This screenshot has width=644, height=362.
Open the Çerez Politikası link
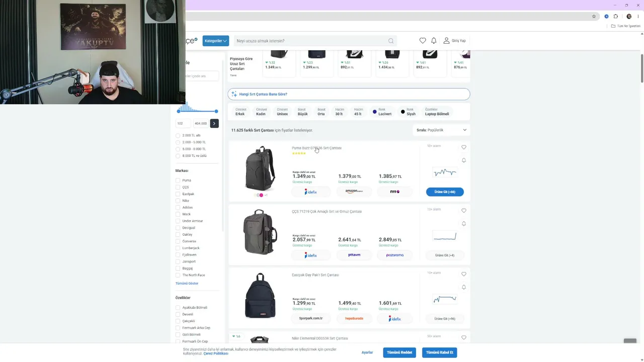point(216,353)
